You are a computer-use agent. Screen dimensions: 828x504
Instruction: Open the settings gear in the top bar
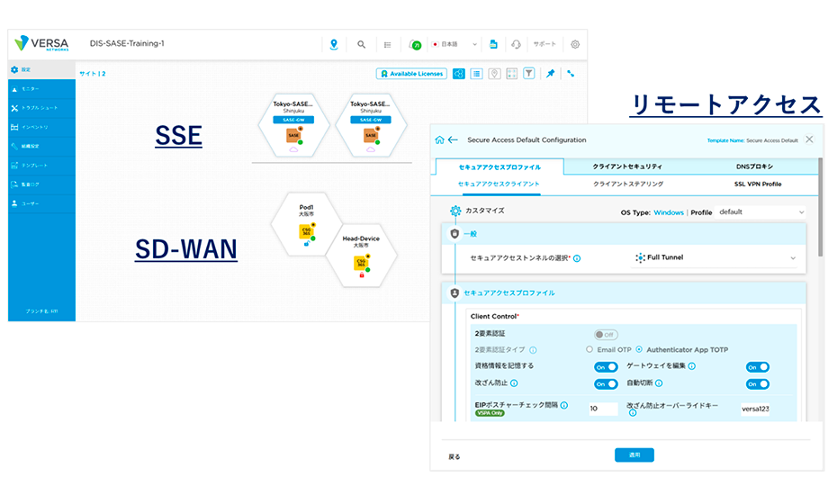[575, 44]
